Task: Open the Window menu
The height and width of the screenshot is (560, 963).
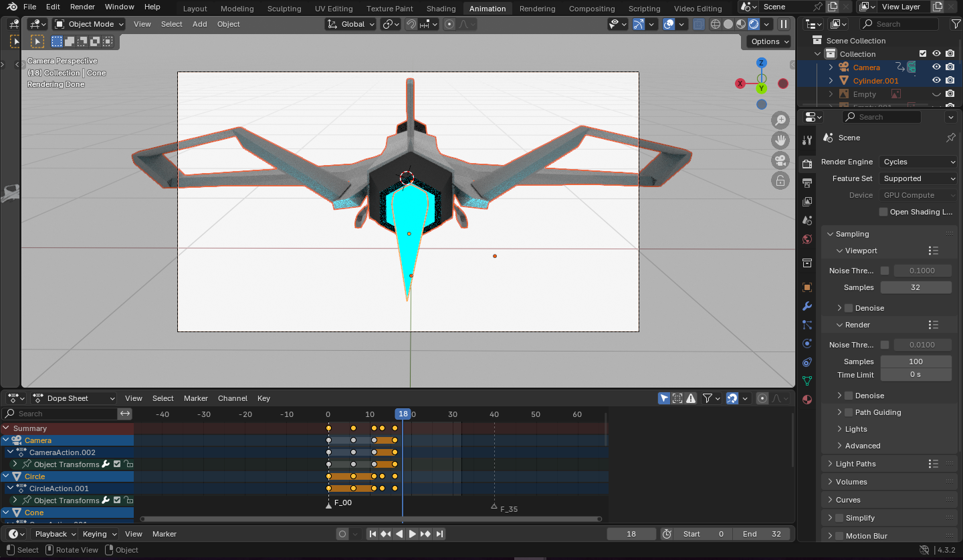Action: 119,7
